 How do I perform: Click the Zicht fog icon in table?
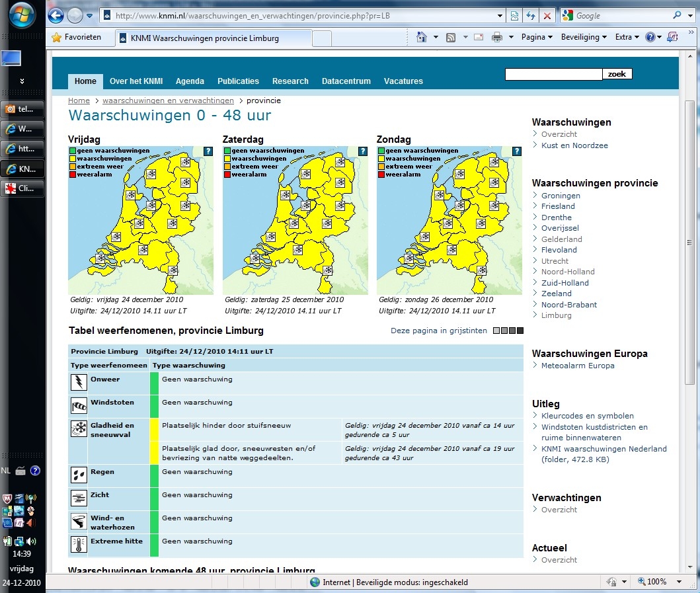[x=79, y=498]
